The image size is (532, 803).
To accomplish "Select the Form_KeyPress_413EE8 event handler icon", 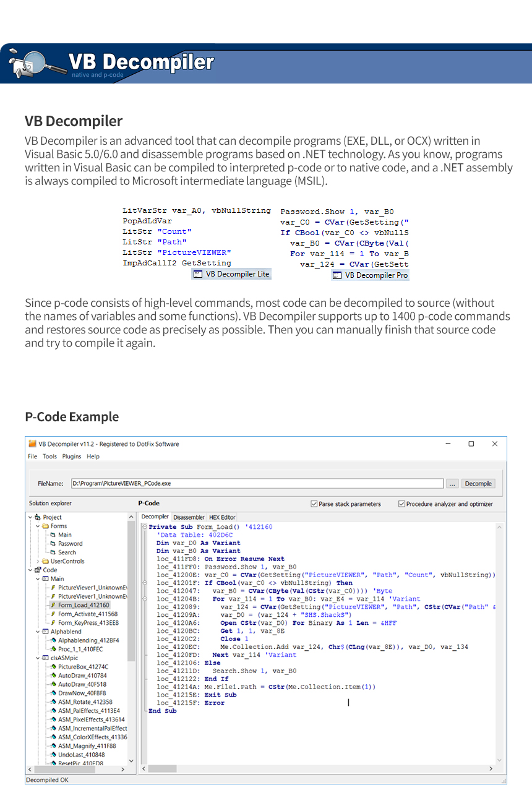I will click(x=53, y=623).
